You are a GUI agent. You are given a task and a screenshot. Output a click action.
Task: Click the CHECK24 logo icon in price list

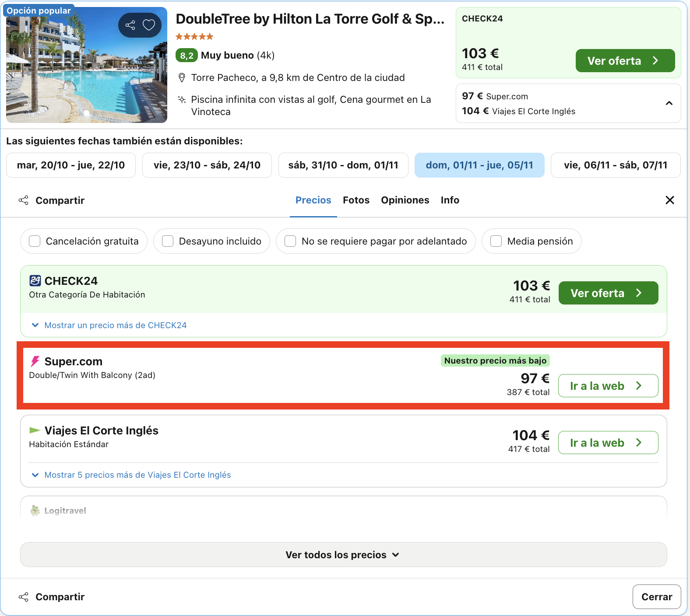pyautogui.click(x=35, y=280)
